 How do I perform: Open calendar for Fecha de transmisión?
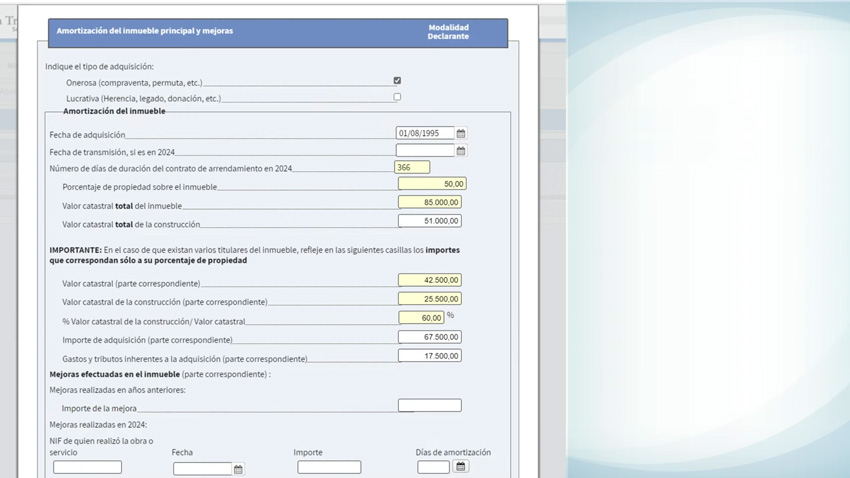461,151
